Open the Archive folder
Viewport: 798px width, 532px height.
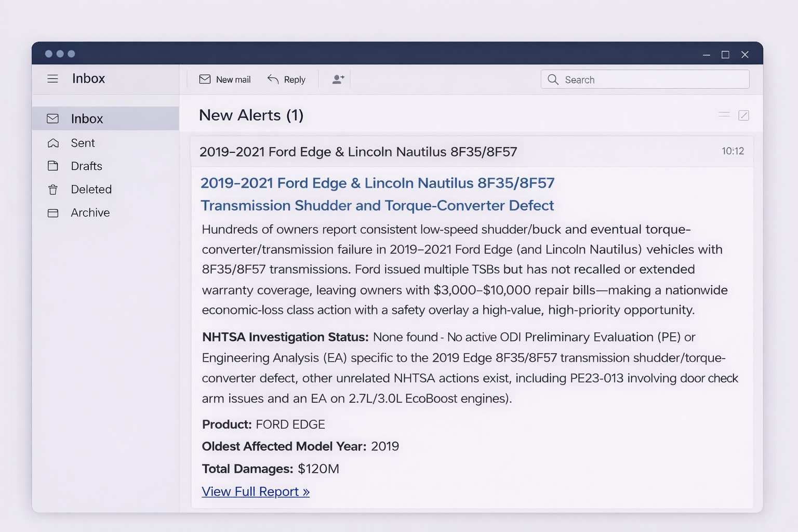click(x=90, y=212)
